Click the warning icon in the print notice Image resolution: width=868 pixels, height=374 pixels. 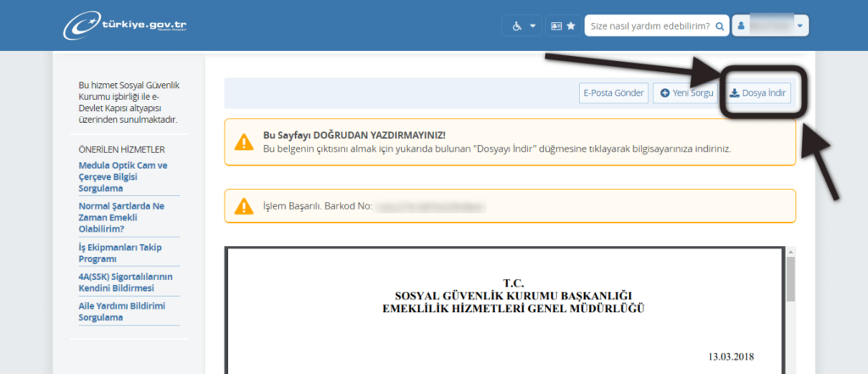pyautogui.click(x=244, y=142)
